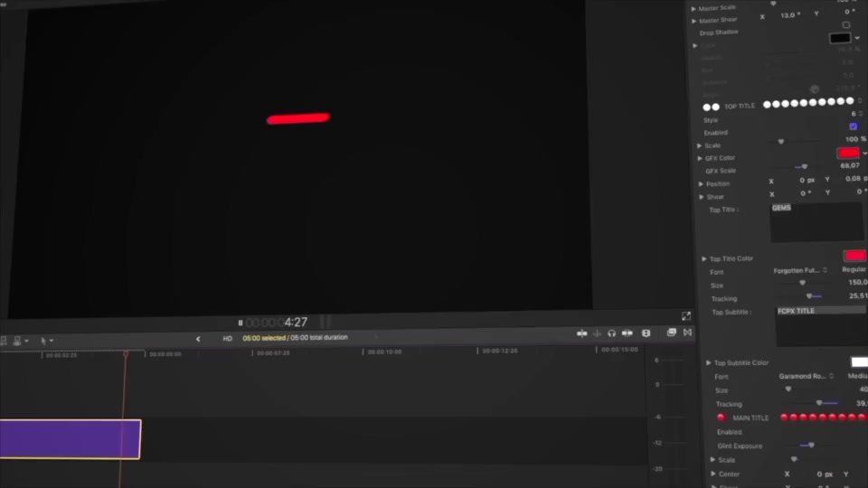
Task: Open the effects browser icon
Action: [671, 333]
